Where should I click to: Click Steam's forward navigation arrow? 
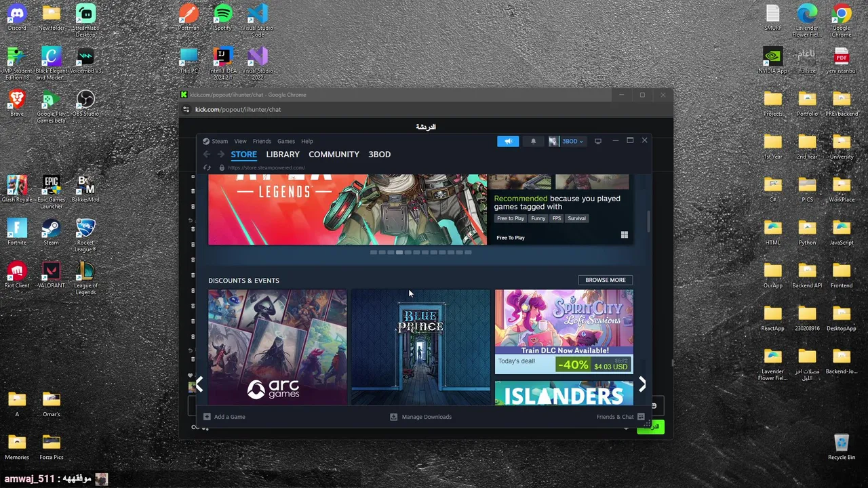(220, 155)
